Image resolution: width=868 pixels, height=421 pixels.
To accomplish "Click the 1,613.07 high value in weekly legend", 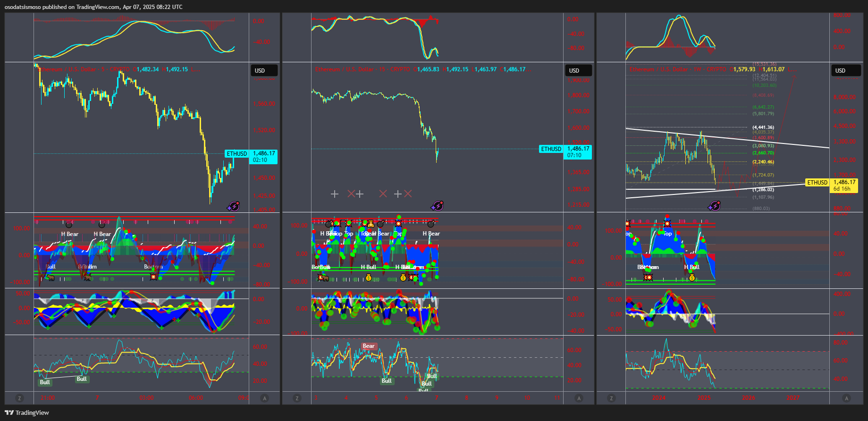I will tap(774, 69).
